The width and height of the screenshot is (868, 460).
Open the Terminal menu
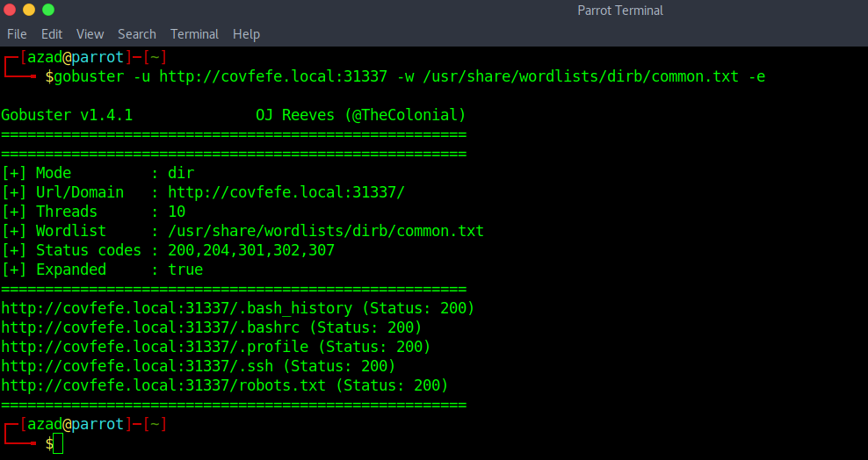coord(194,34)
